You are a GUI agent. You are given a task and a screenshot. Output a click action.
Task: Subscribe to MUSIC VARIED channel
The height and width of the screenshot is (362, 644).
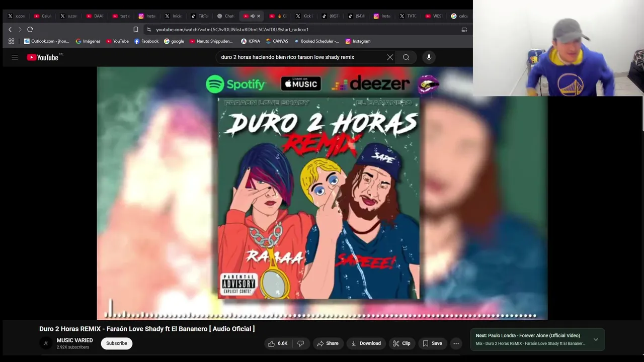pyautogui.click(x=116, y=343)
